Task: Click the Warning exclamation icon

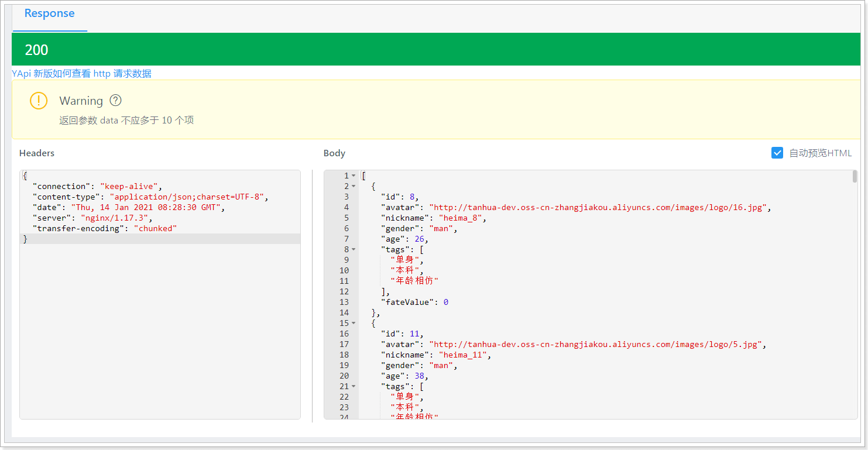Action: [39, 101]
